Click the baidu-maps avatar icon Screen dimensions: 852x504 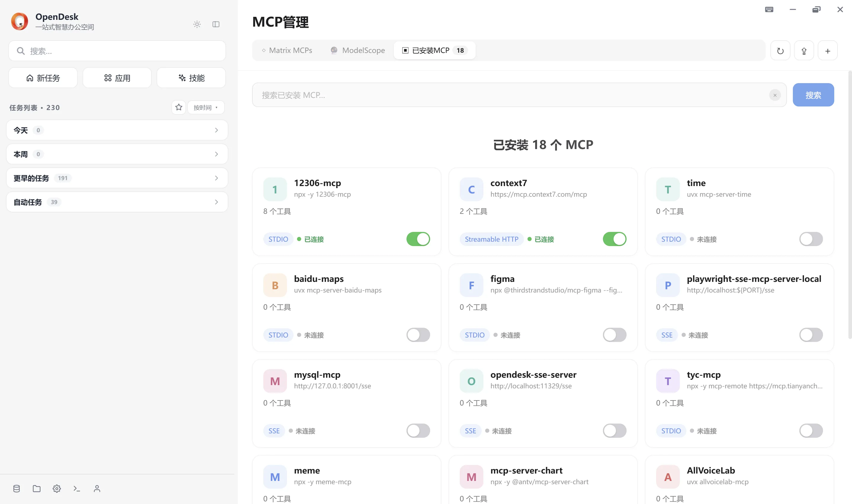(x=275, y=285)
